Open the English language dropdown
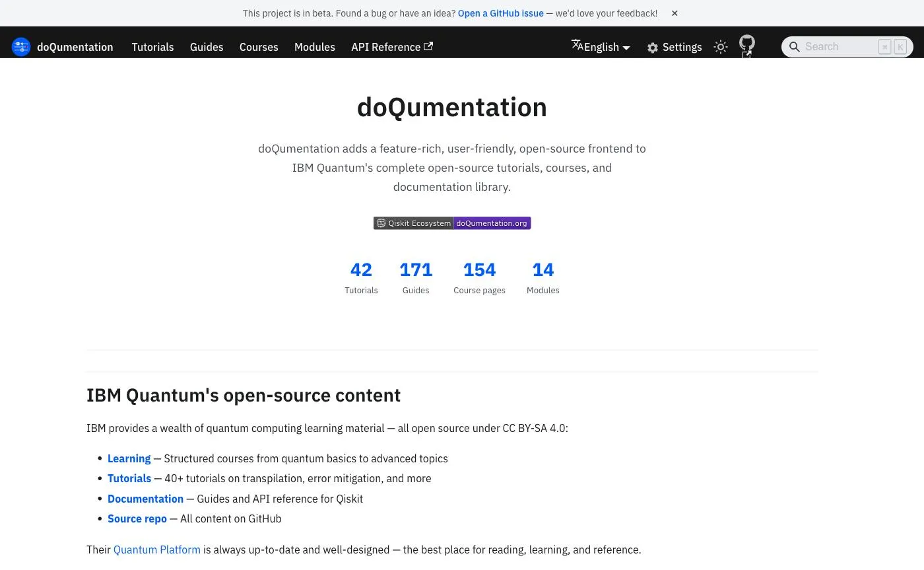The image size is (924, 570). 601,46
